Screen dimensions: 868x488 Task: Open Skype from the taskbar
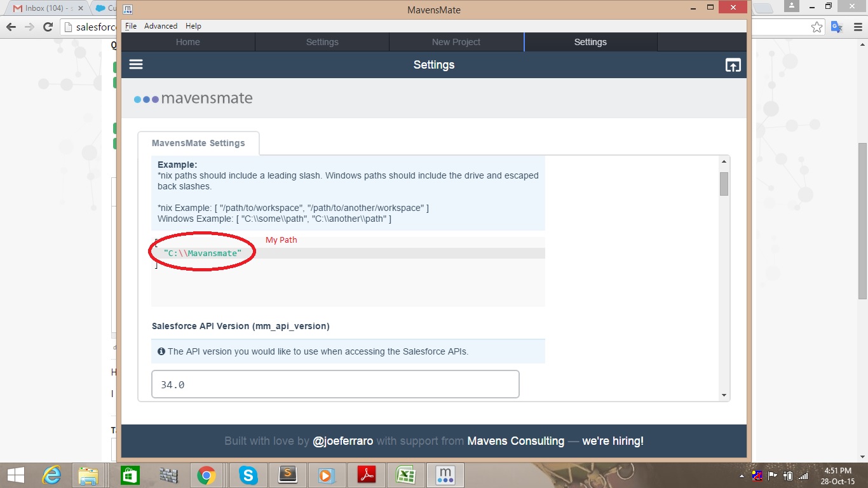pyautogui.click(x=248, y=475)
